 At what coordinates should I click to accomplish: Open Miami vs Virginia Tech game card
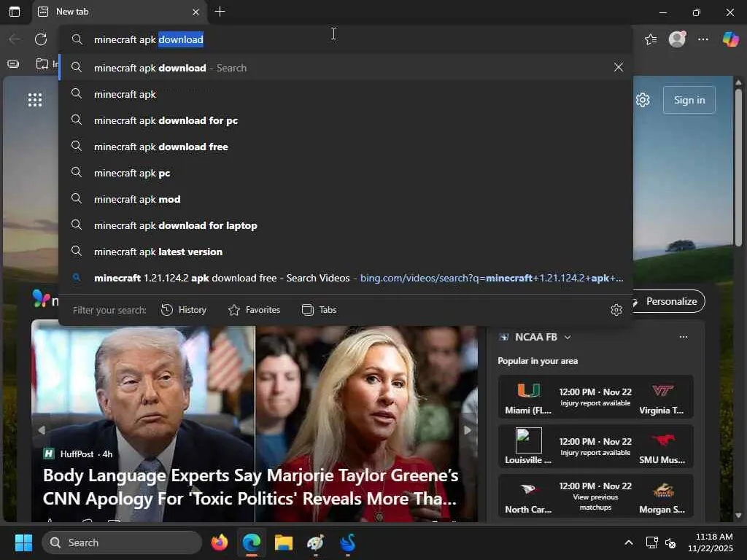click(x=595, y=397)
